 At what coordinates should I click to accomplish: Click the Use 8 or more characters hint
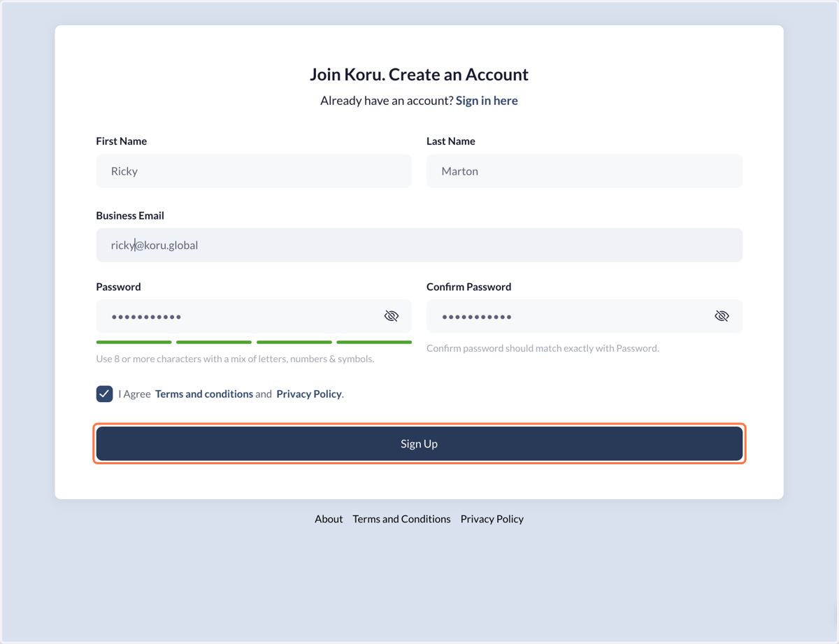pos(235,359)
